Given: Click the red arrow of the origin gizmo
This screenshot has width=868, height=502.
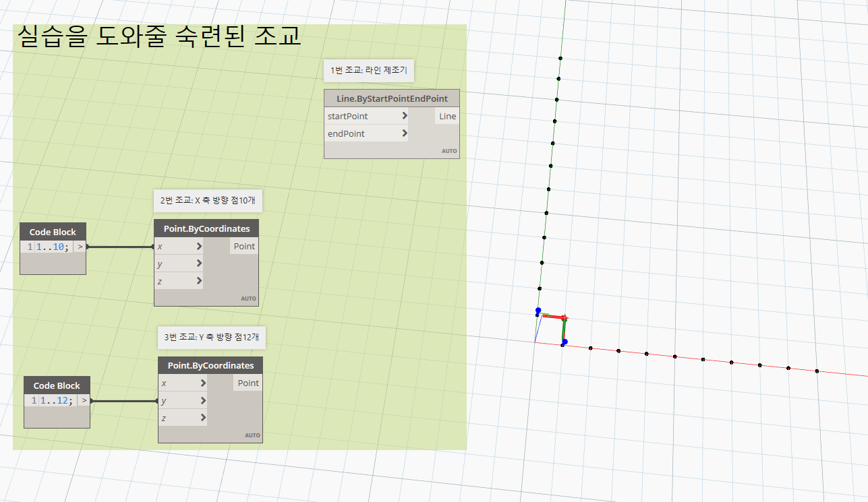Looking at the screenshot, I should click(556, 317).
